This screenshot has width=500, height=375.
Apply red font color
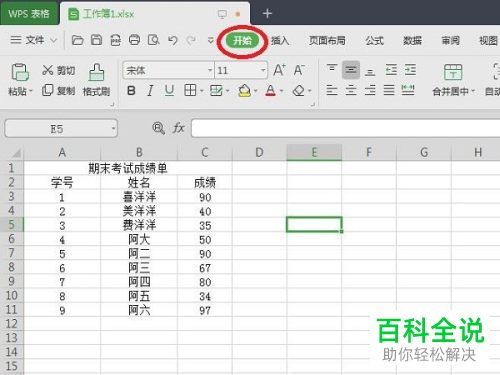tap(270, 90)
